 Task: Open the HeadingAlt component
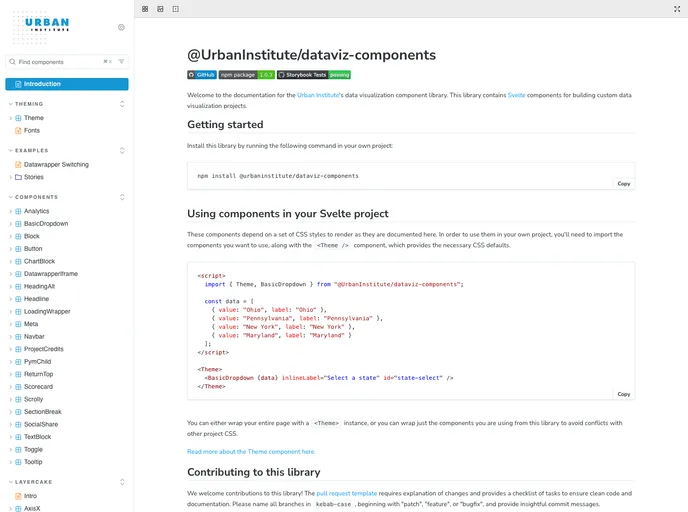[x=39, y=286]
